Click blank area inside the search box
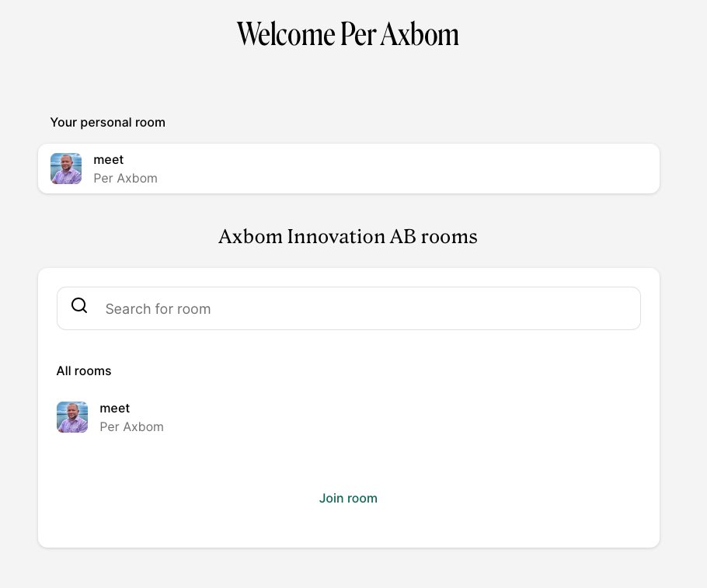The width and height of the screenshot is (707, 588). click(x=424, y=308)
